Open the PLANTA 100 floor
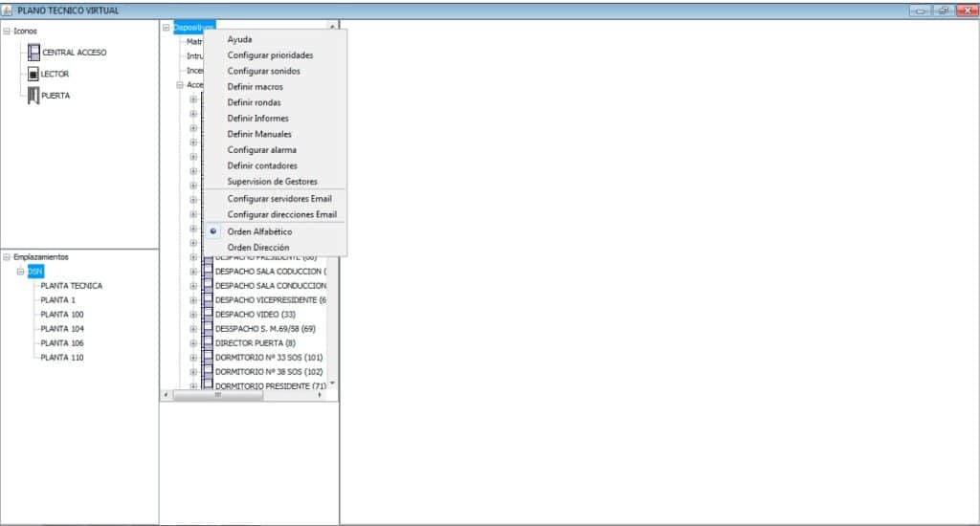The image size is (980, 526). [x=62, y=315]
